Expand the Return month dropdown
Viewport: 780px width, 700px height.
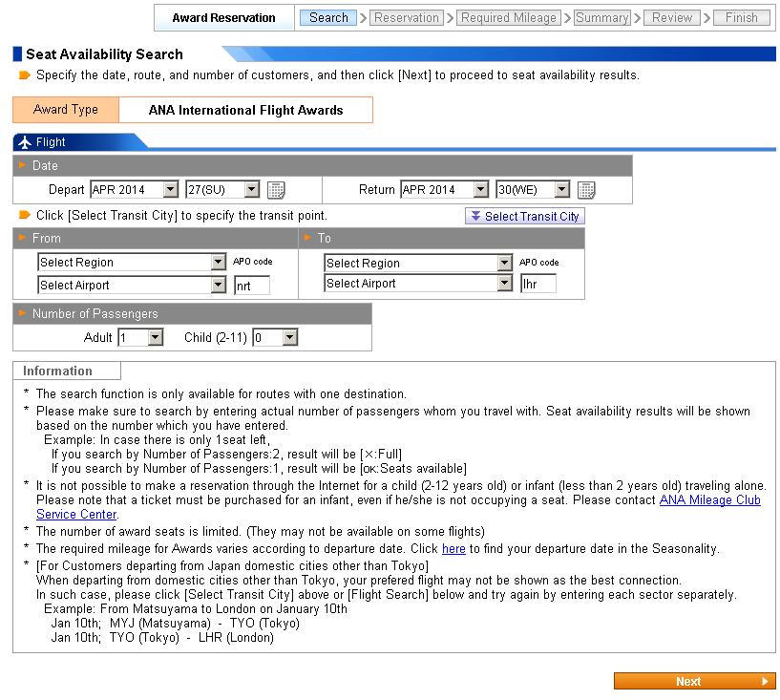(444, 190)
